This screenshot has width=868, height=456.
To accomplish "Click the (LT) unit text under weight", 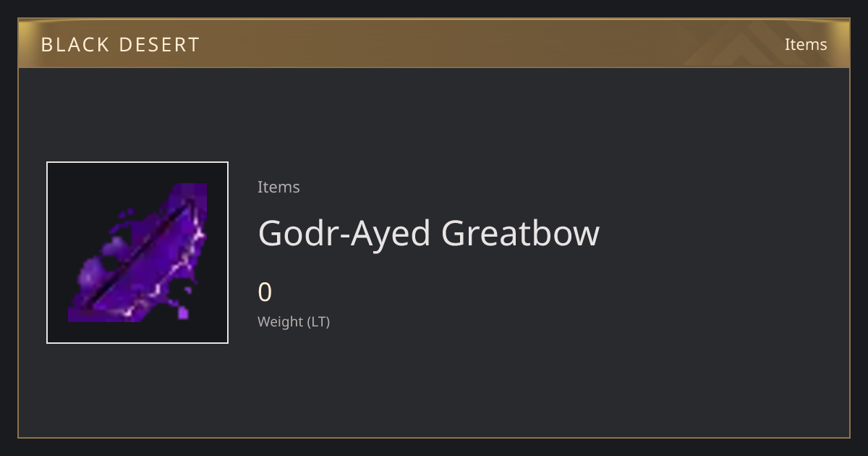I will coord(319,321).
